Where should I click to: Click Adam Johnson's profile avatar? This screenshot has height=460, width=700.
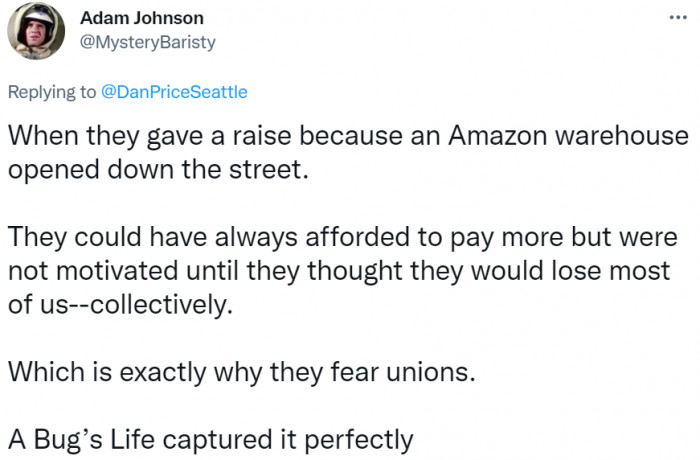(x=36, y=31)
